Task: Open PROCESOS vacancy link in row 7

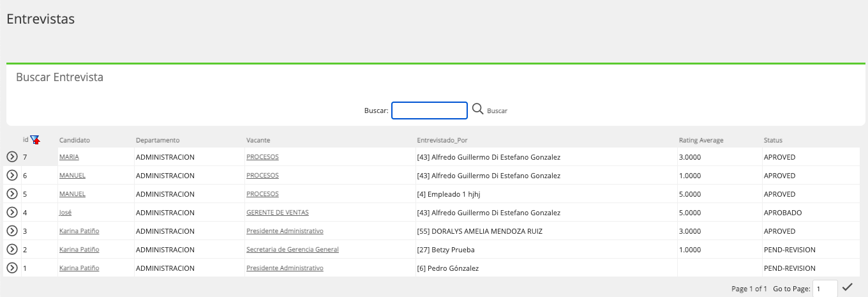Action: coord(262,157)
